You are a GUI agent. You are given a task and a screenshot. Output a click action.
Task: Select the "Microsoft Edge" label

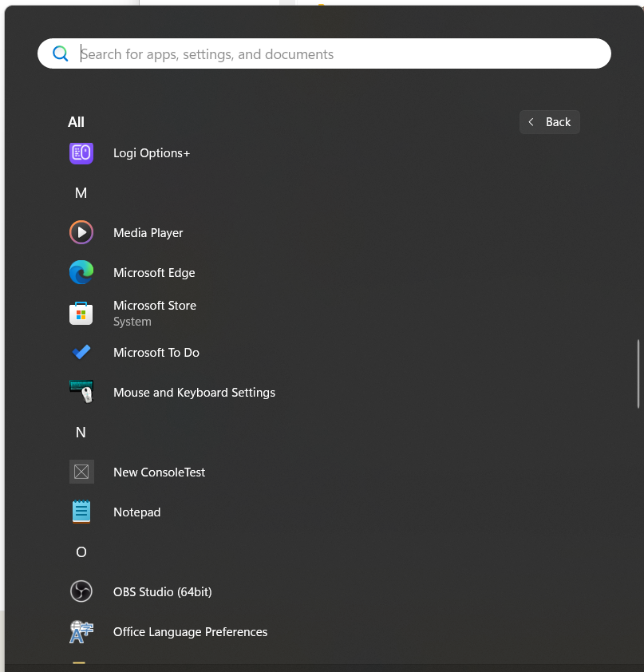tap(154, 273)
